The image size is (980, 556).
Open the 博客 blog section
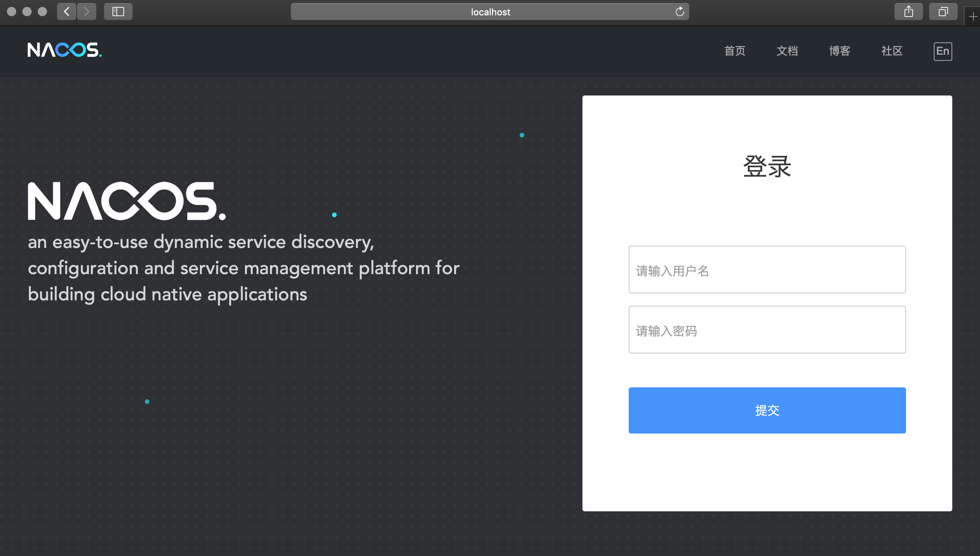[839, 51]
